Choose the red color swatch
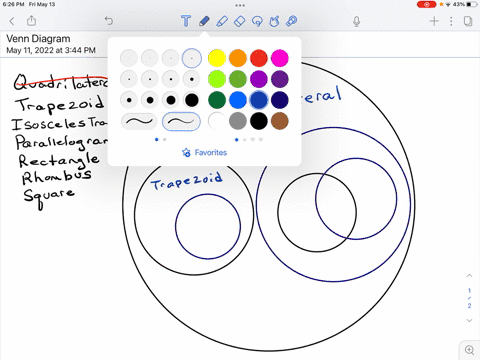The width and height of the screenshot is (480, 360). [x=259, y=58]
